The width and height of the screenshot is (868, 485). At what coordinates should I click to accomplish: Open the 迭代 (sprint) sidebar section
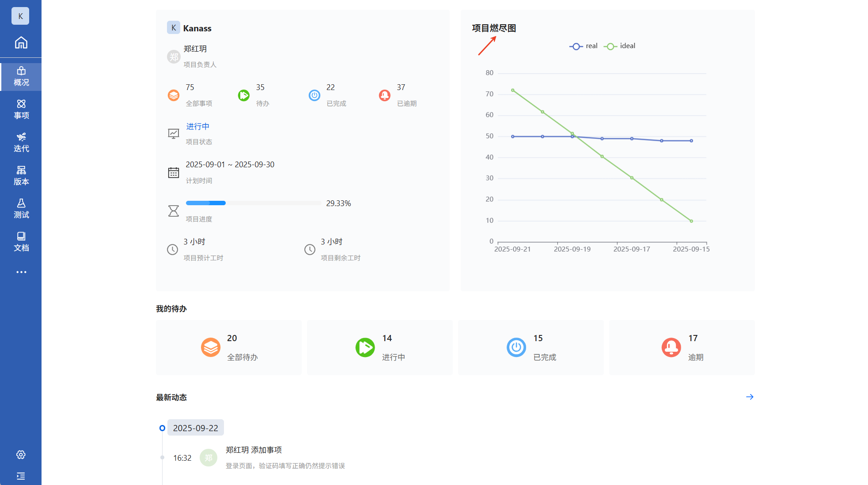(x=21, y=143)
